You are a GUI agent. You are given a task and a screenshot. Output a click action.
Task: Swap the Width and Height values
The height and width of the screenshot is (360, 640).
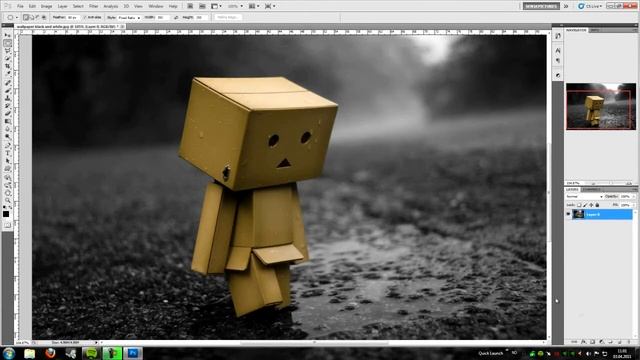coord(176,18)
